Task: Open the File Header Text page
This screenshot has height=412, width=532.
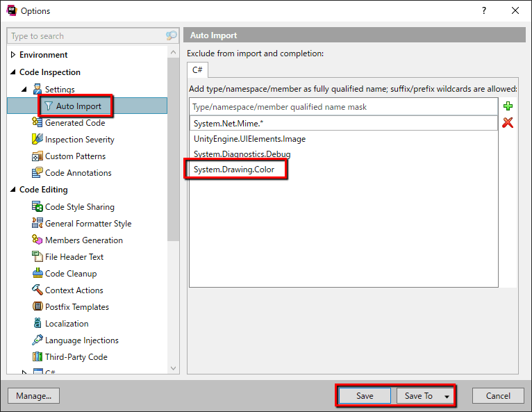Action: 74,257
